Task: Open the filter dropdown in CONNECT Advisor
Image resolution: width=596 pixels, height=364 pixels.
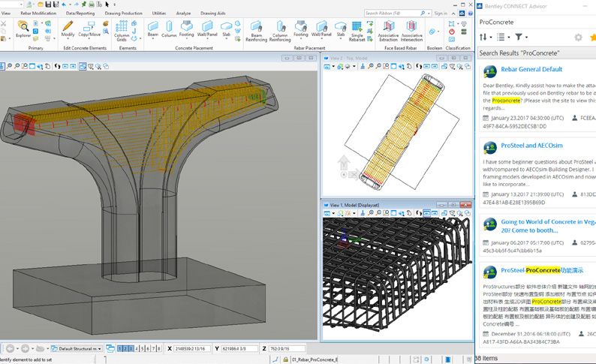Action: [520, 37]
